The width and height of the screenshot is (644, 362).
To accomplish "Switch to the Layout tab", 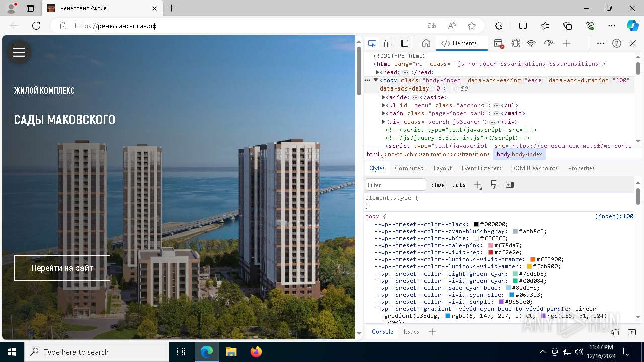I will 443,168.
